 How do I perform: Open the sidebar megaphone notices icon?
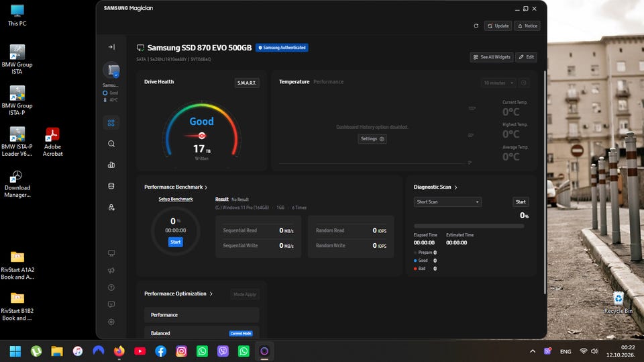pyautogui.click(x=111, y=270)
